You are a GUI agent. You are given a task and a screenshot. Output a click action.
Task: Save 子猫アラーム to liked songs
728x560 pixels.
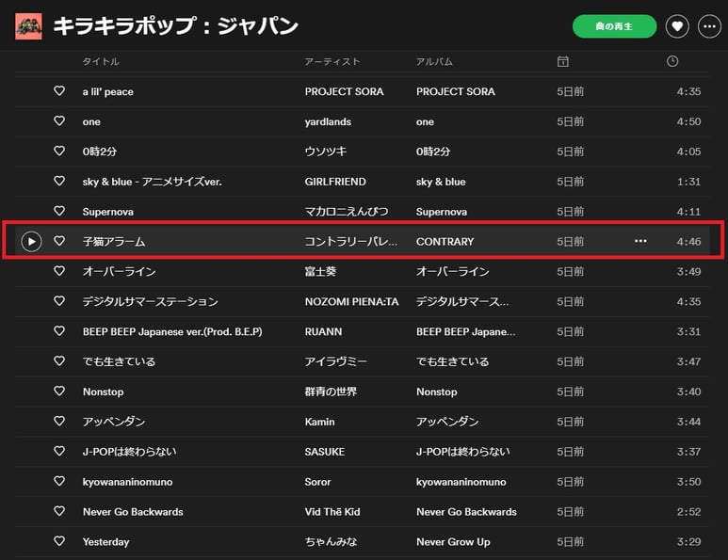[x=59, y=242]
